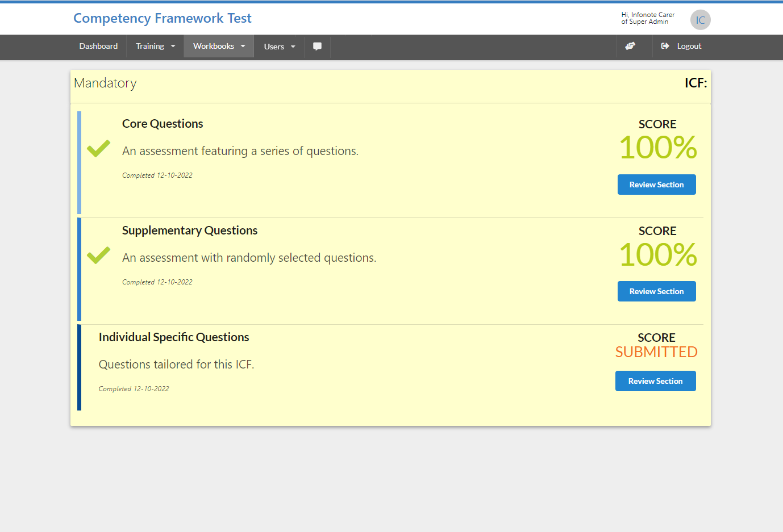Click the Supplementary Questions 100% score
The width and height of the screenshot is (783, 532).
point(658,254)
